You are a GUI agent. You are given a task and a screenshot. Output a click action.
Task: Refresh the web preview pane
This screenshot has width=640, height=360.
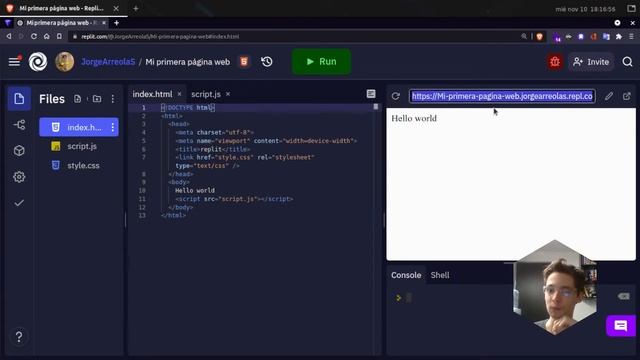(396, 96)
